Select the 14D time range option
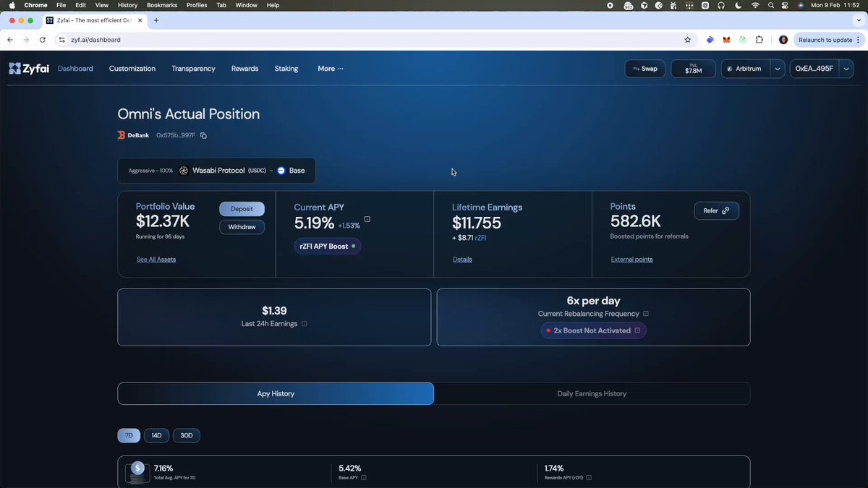 156,435
